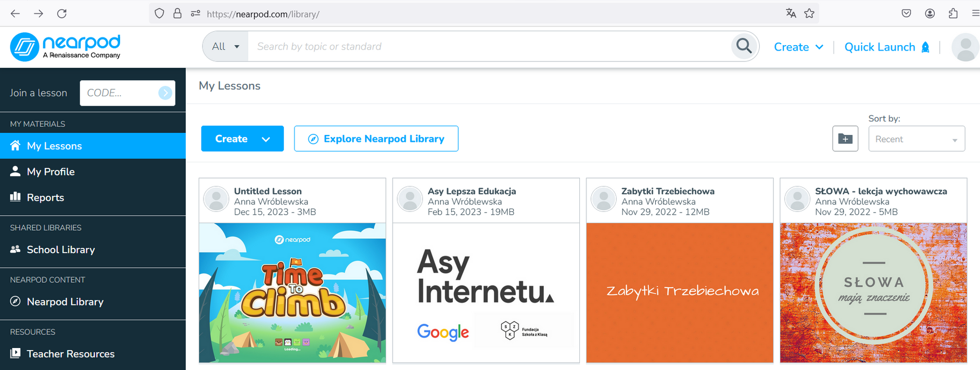Expand the Sort by Recent dropdown

916,139
